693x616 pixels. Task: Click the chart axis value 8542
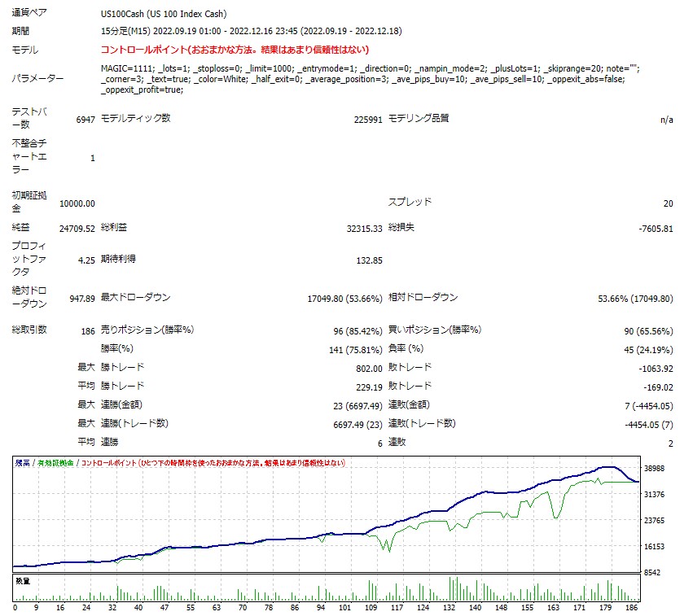coord(652,573)
